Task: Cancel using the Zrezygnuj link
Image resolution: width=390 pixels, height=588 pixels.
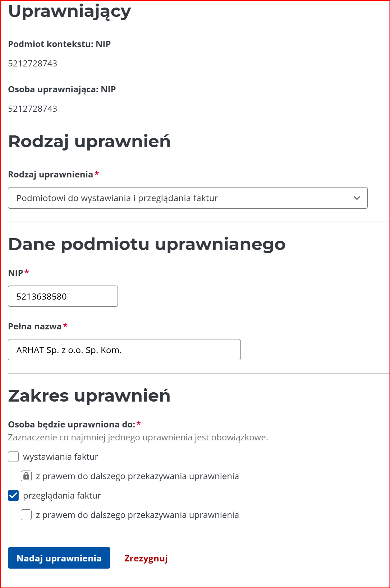Action: pyautogui.click(x=146, y=558)
